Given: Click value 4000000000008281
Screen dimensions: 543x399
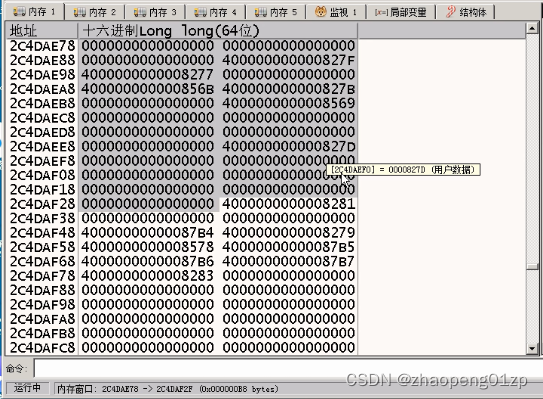Looking at the screenshot, I should 289,204.
